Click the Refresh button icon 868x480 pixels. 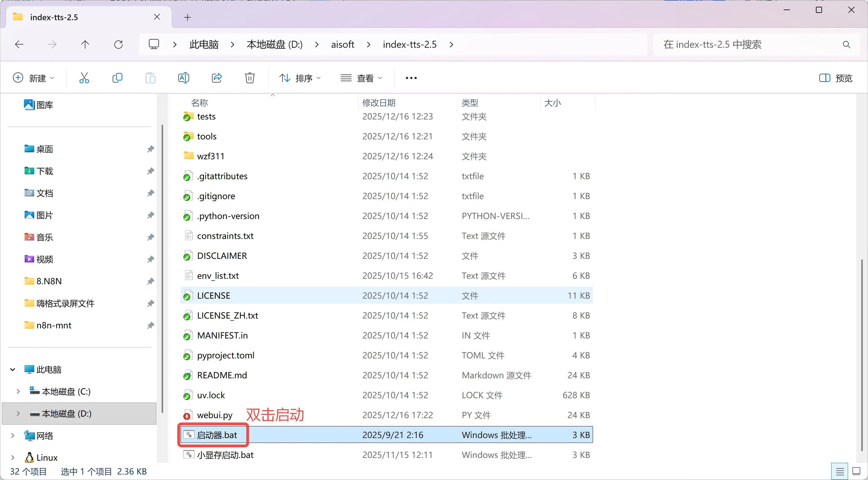(x=118, y=44)
